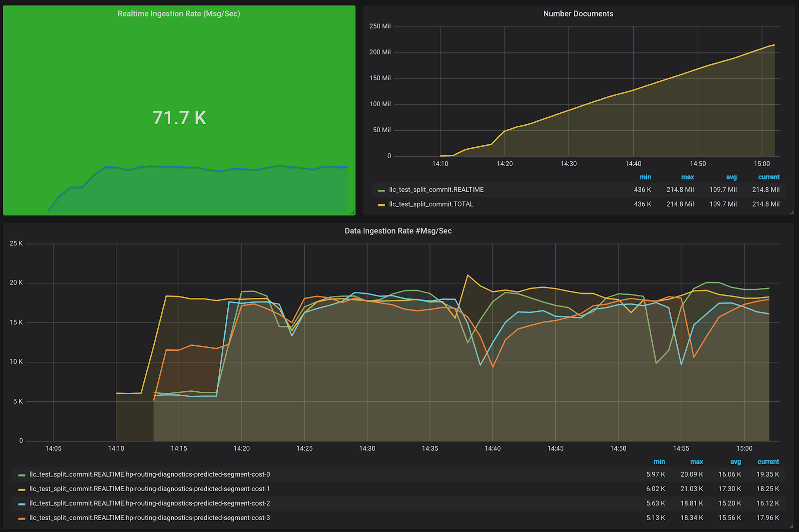Click the yellow line icon for segment-cost-1 series
This screenshot has height=532, width=799.
point(21,490)
